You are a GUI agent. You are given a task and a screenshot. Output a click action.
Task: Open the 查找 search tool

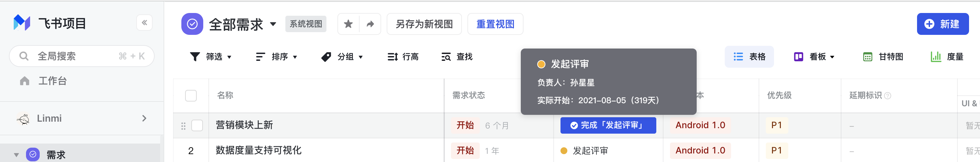pyautogui.click(x=456, y=57)
